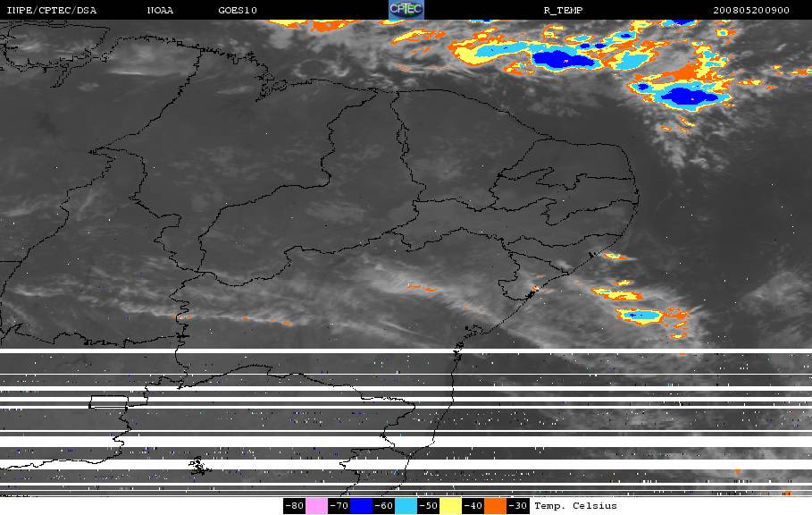Click the large dark blue storm core at top
The height and width of the screenshot is (515, 812).
[564, 58]
